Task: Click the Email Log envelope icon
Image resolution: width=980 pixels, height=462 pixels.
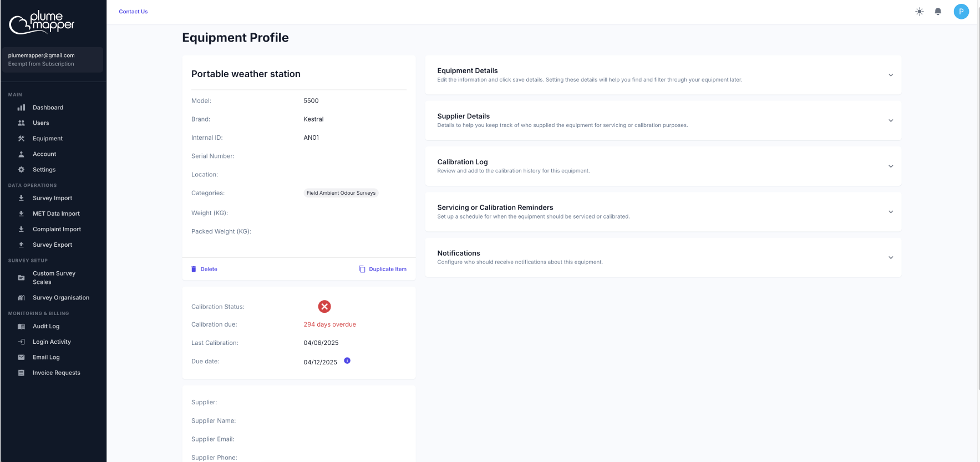Action: pyautogui.click(x=21, y=358)
